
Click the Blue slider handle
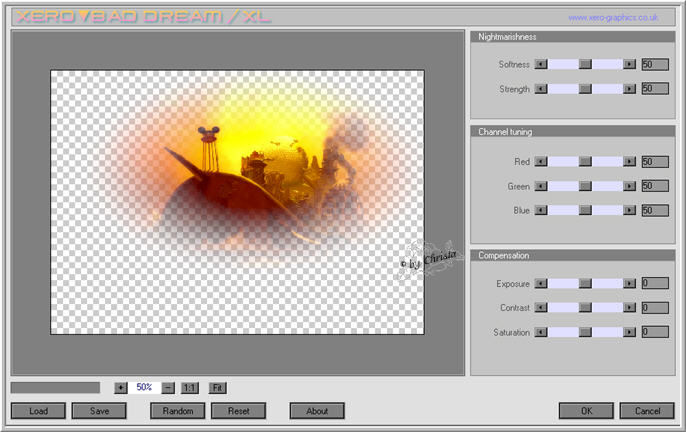click(x=585, y=211)
